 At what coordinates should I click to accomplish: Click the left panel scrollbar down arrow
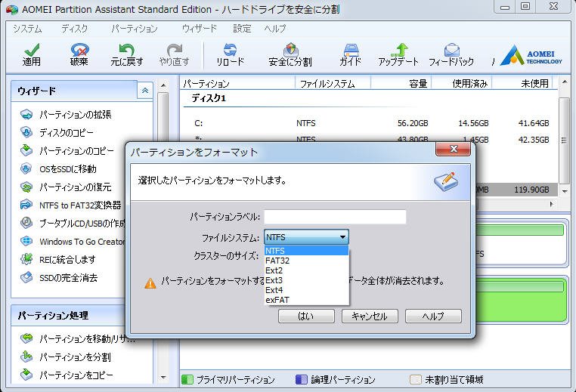coord(163,378)
